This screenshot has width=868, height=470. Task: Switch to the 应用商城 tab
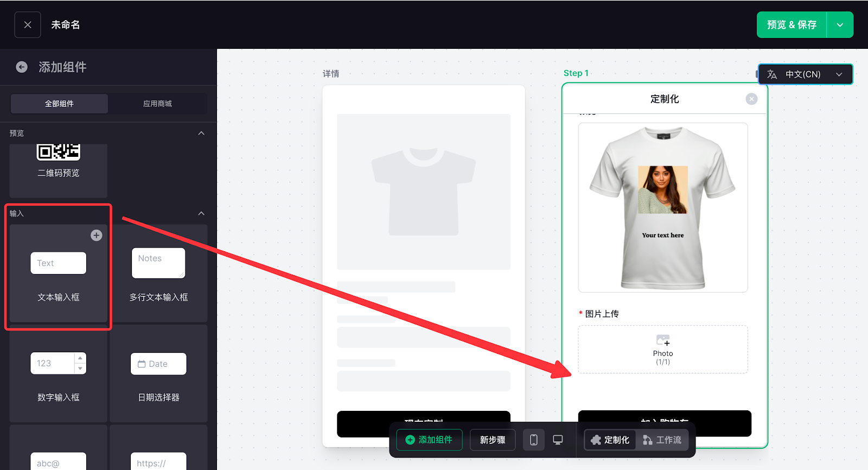point(157,104)
